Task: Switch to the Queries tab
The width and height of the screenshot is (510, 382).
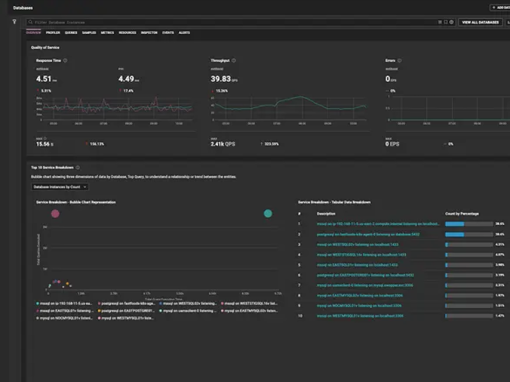Action: click(x=71, y=33)
